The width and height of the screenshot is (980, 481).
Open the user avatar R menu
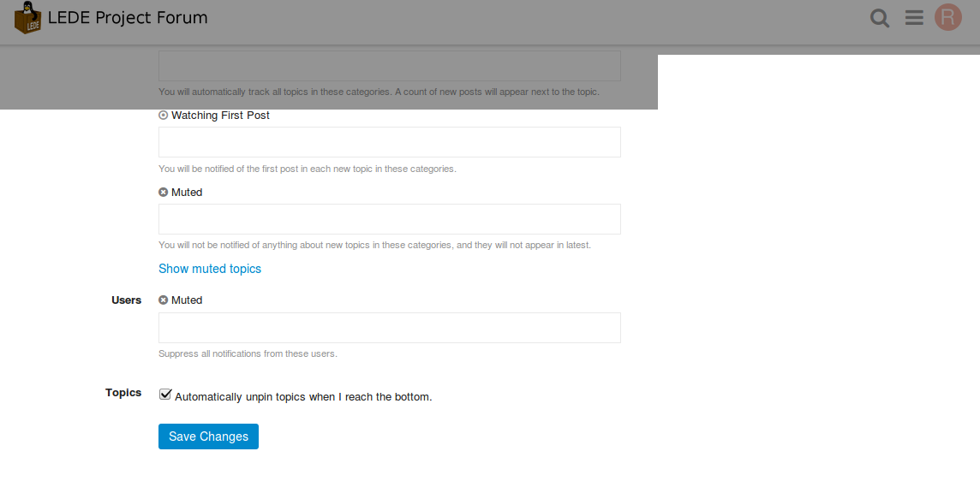click(x=948, y=17)
